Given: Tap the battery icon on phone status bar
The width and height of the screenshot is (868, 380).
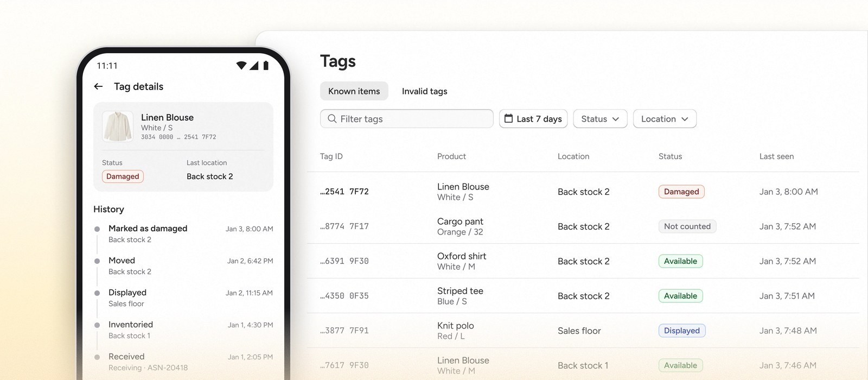Looking at the screenshot, I should pyautogui.click(x=266, y=66).
